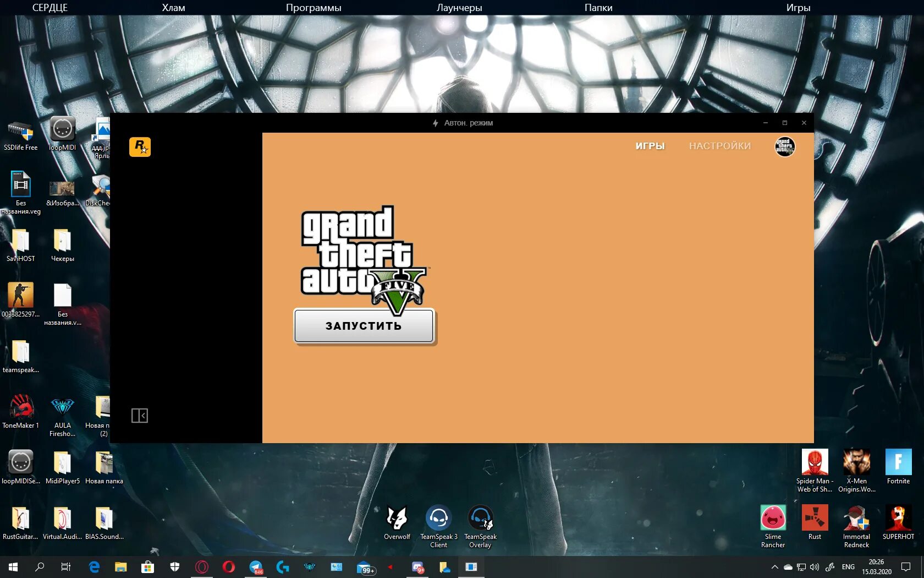Screen dimensions: 924x578
Task: Minimize the Rockstar launcher window
Action: tap(765, 123)
